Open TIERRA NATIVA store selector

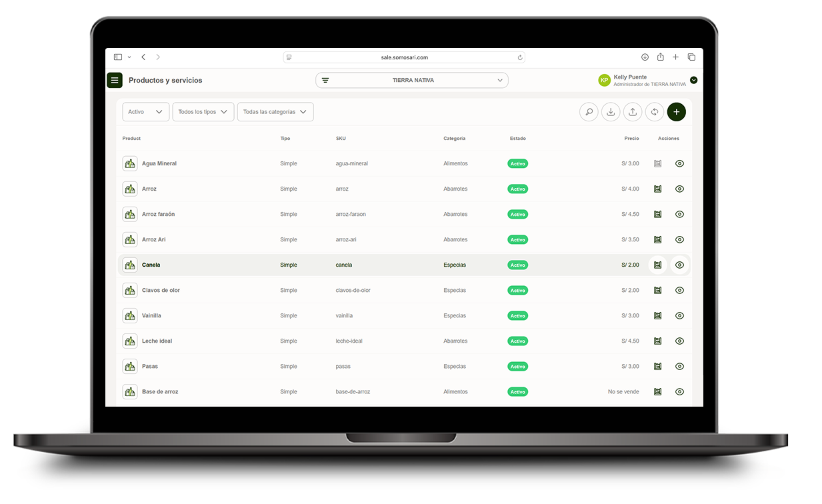point(412,80)
